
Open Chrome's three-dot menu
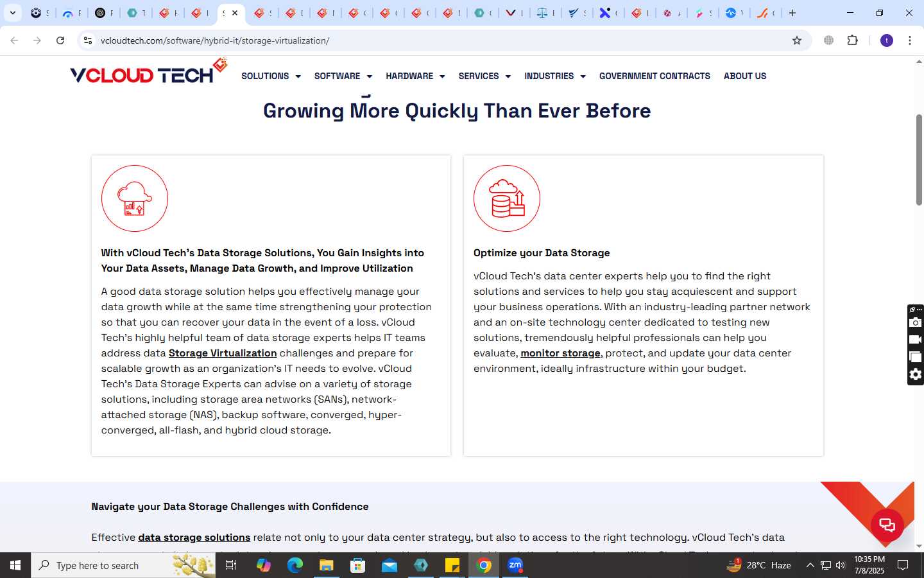click(910, 40)
